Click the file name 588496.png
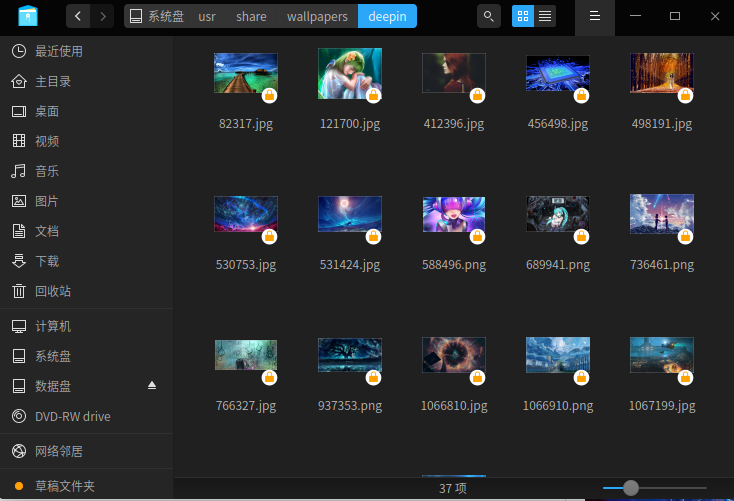The width and height of the screenshot is (734, 501). tap(454, 265)
